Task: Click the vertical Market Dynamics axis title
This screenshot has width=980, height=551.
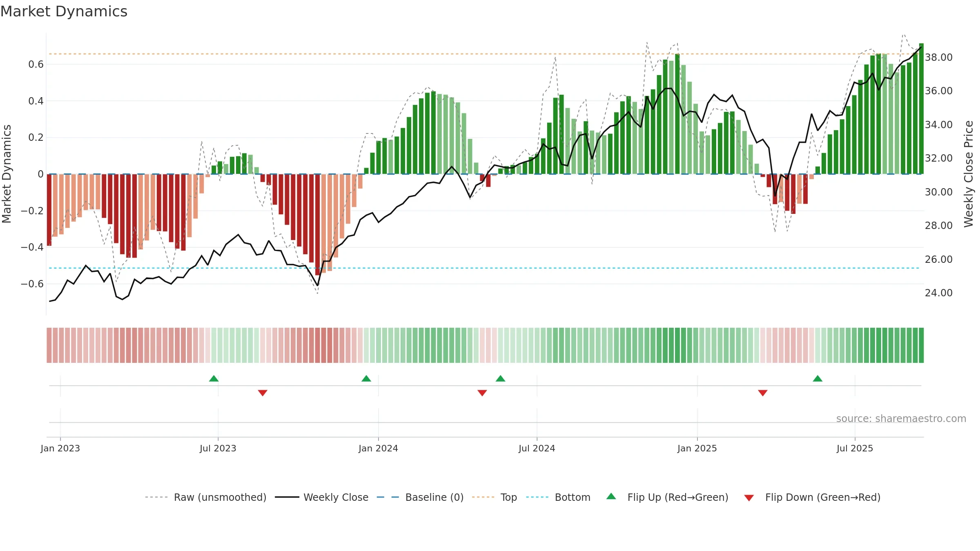Action: point(7,174)
